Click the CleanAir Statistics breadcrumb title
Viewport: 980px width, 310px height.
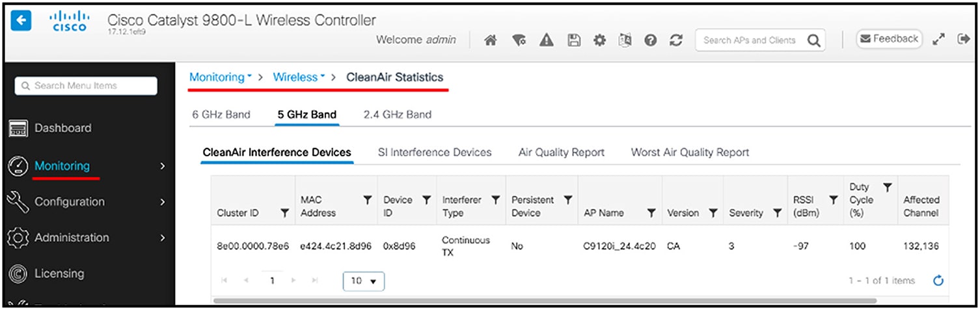pos(395,77)
